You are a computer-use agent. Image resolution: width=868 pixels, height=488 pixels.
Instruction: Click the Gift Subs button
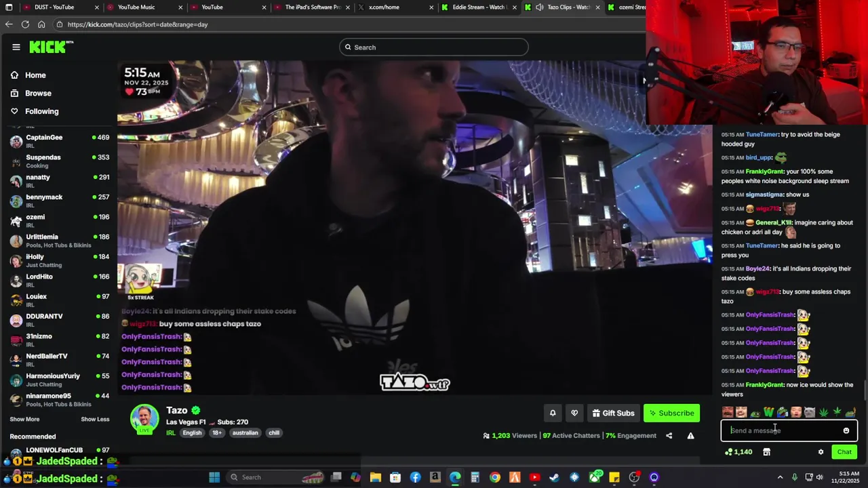(613, 413)
